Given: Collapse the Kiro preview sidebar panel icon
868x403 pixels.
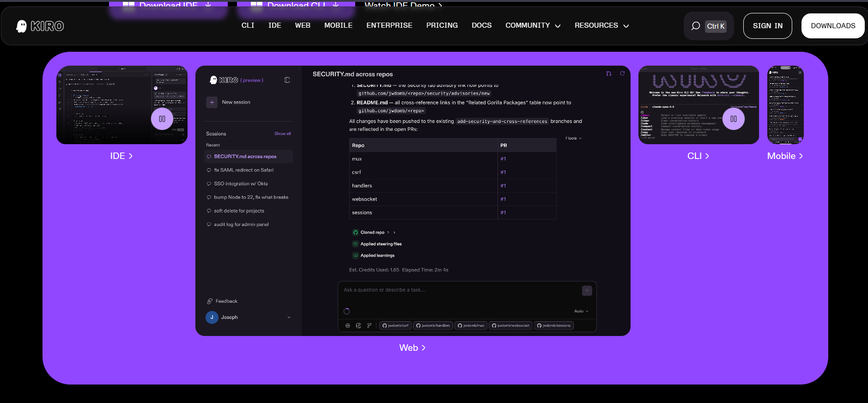Looking at the screenshot, I should (x=287, y=80).
